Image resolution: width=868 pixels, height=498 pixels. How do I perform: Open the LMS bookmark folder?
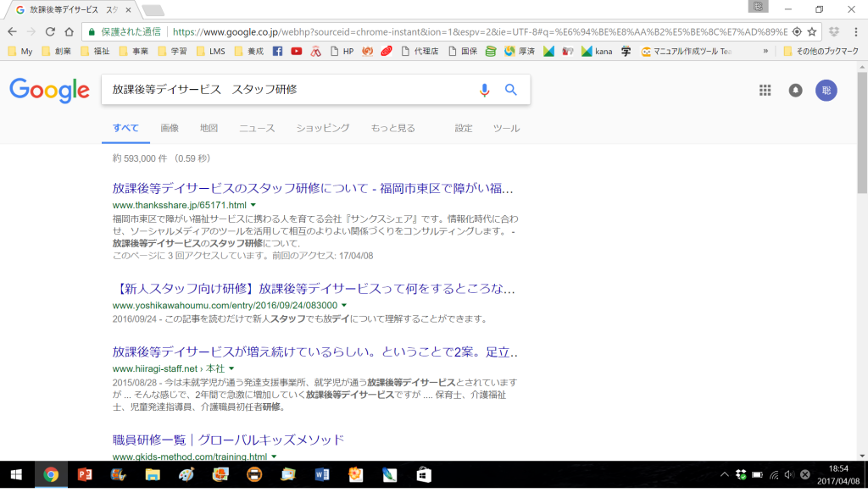[x=211, y=52]
